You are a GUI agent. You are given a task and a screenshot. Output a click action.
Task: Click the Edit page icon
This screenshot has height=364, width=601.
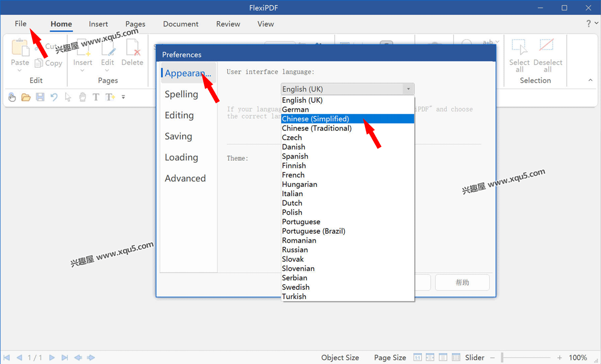[x=108, y=47]
